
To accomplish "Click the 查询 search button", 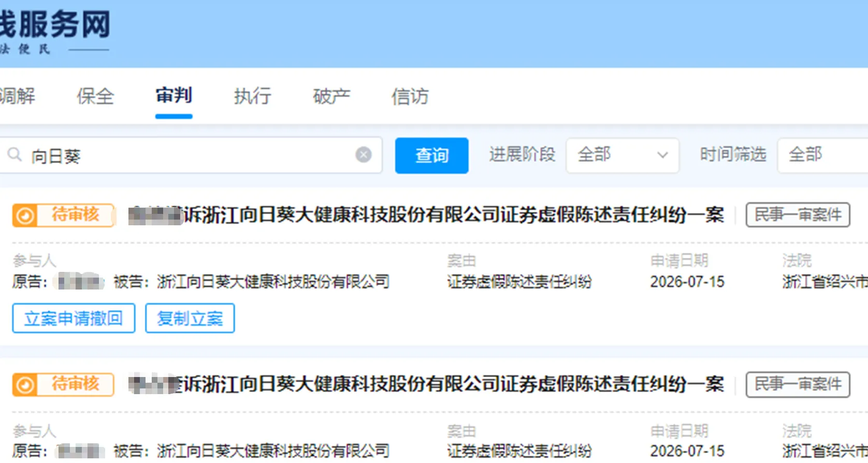I will point(431,155).
